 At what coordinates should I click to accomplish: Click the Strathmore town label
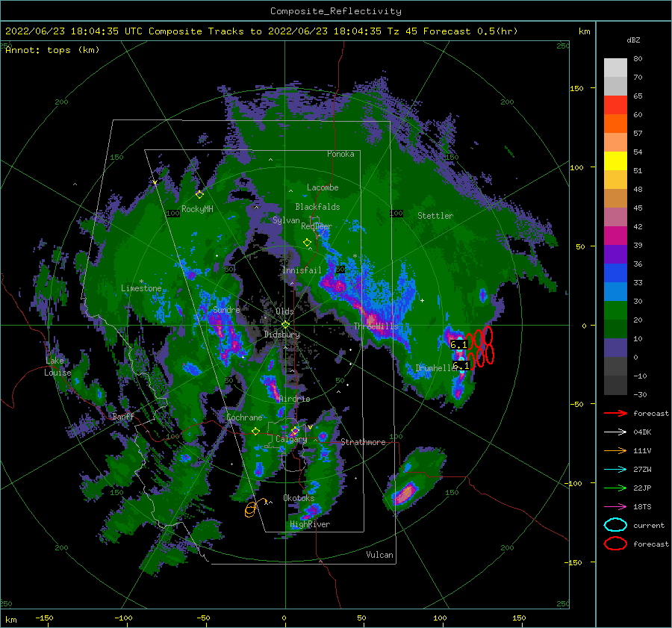point(363,442)
